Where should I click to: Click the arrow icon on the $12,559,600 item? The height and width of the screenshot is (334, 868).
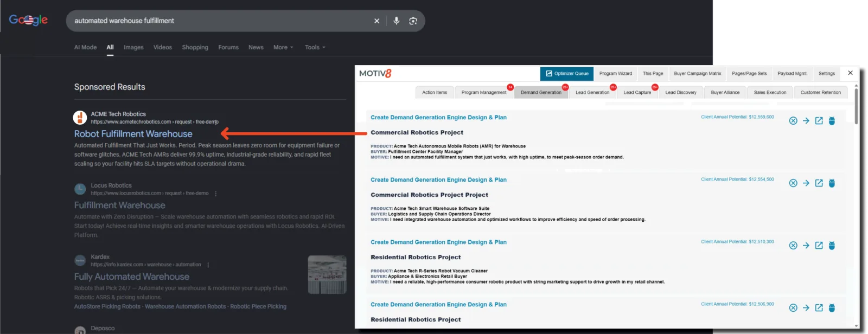click(806, 121)
